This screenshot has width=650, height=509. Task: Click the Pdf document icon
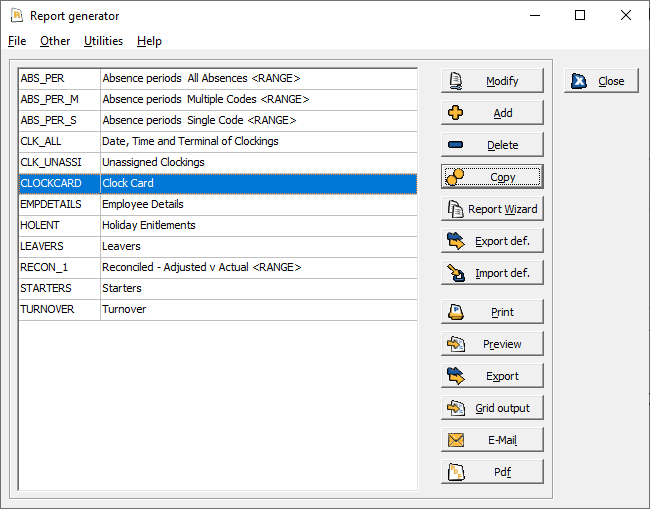pyautogui.click(x=456, y=472)
